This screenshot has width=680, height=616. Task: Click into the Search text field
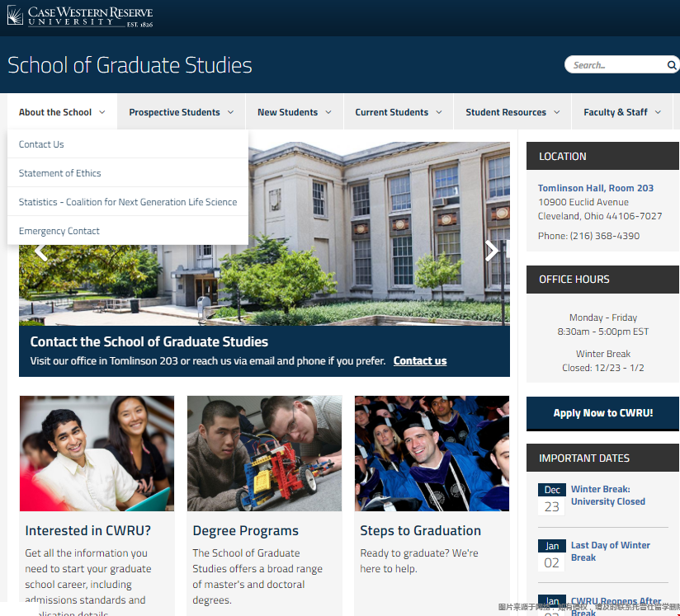click(615, 65)
